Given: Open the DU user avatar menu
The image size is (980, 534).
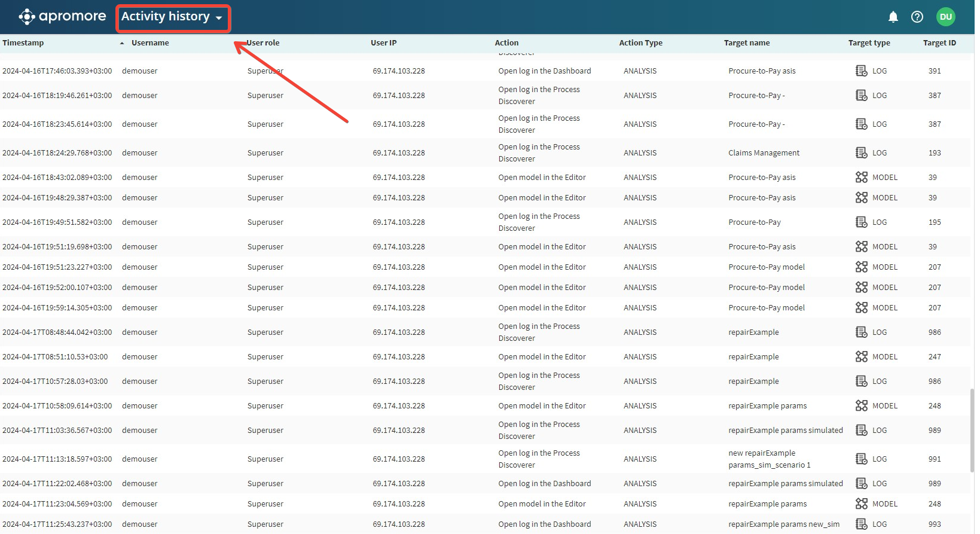Looking at the screenshot, I should 945,17.
